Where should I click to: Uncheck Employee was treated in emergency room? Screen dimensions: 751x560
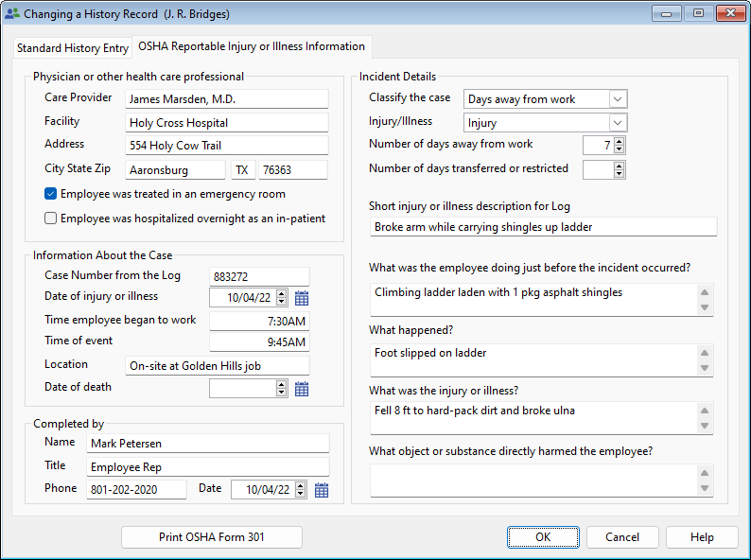51,194
